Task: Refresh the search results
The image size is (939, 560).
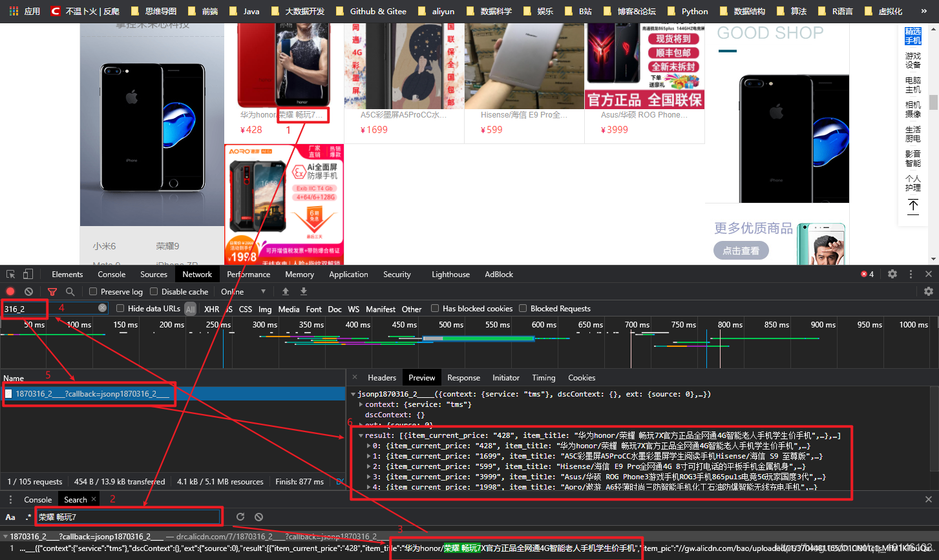Action: [x=240, y=517]
